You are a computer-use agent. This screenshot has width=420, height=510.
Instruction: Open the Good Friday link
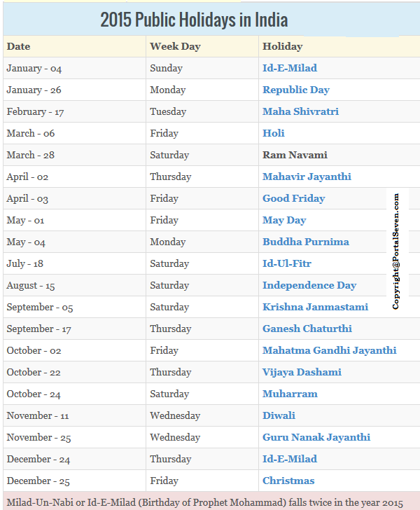point(293,198)
